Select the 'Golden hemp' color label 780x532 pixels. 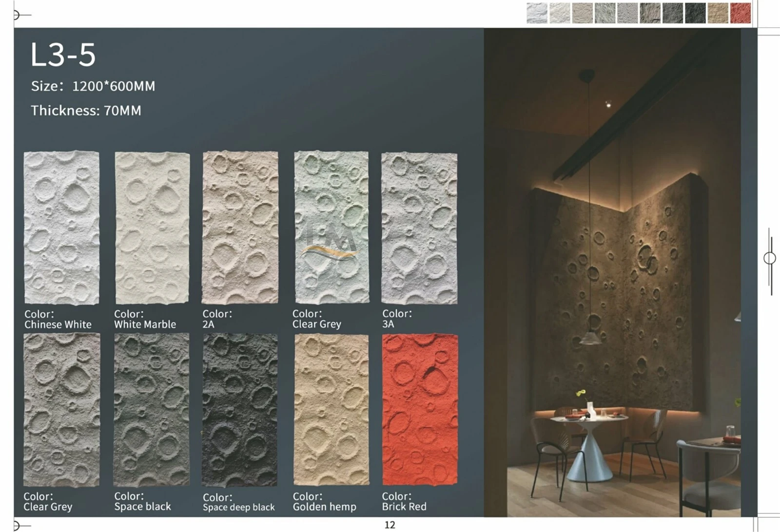(325, 507)
